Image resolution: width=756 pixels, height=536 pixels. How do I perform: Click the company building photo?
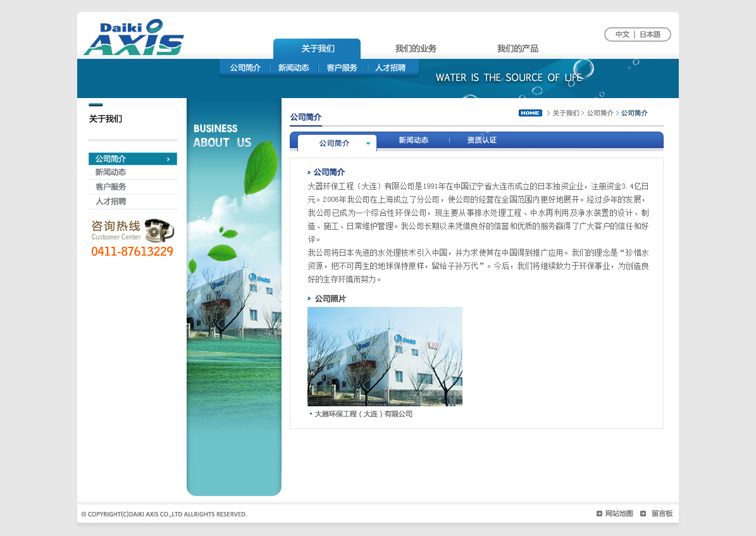(385, 356)
